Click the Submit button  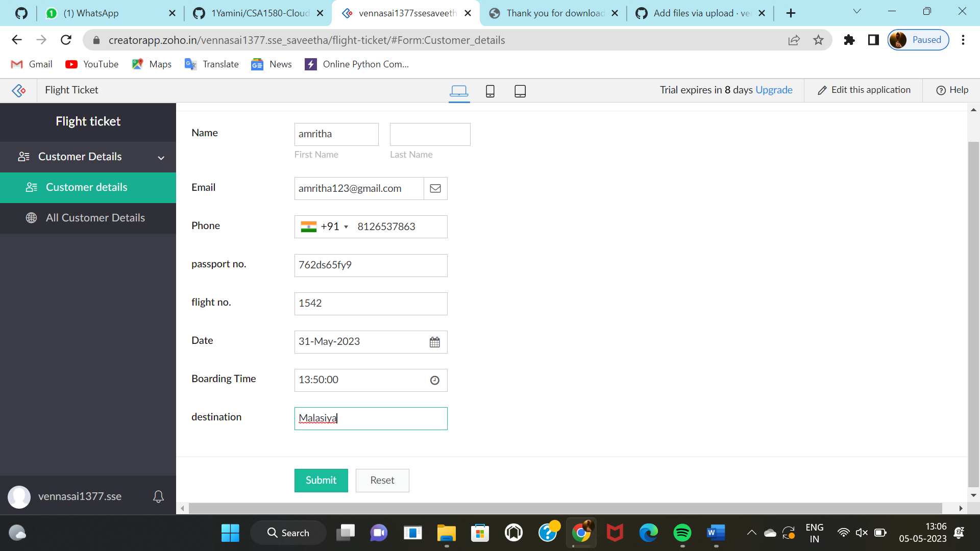(321, 480)
